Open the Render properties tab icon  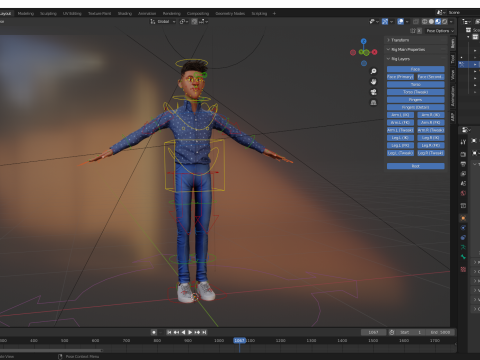[463, 154]
